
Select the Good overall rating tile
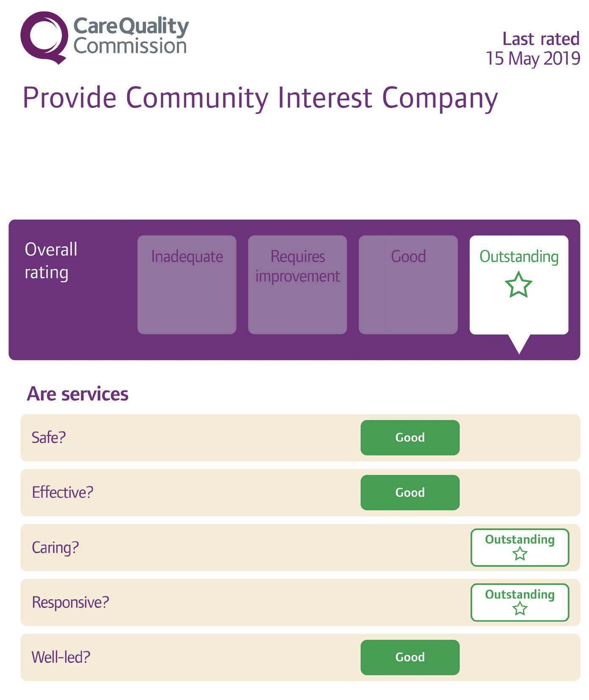pyautogui.click(x=408, y=285)
